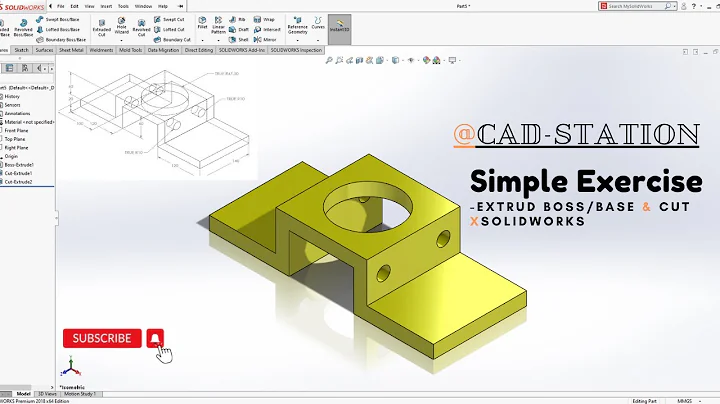Expand the Reference Geometry dropdown arrow

tap(298, 40)
